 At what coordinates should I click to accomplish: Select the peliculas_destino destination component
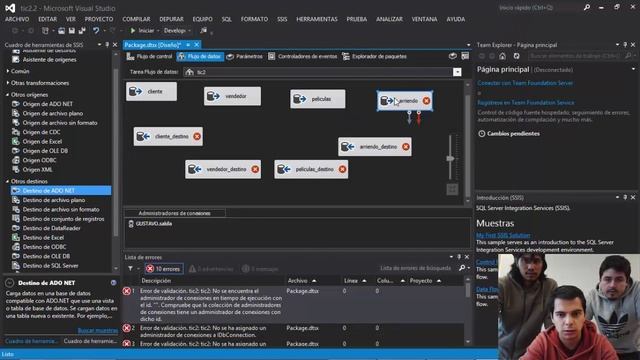point(311,169)
